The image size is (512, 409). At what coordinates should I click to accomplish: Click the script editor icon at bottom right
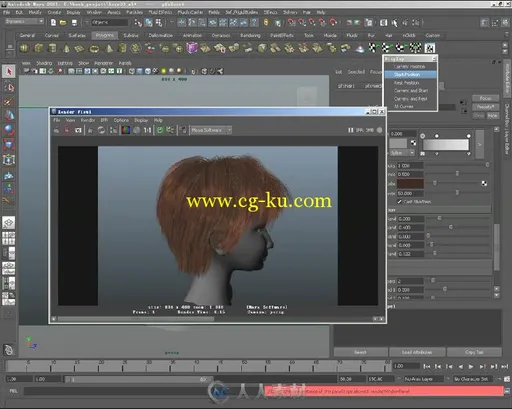[507, 391]
